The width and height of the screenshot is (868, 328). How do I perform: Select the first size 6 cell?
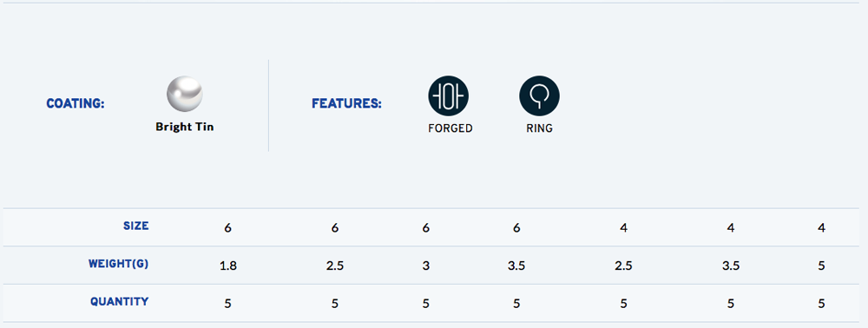click(228, 228)
